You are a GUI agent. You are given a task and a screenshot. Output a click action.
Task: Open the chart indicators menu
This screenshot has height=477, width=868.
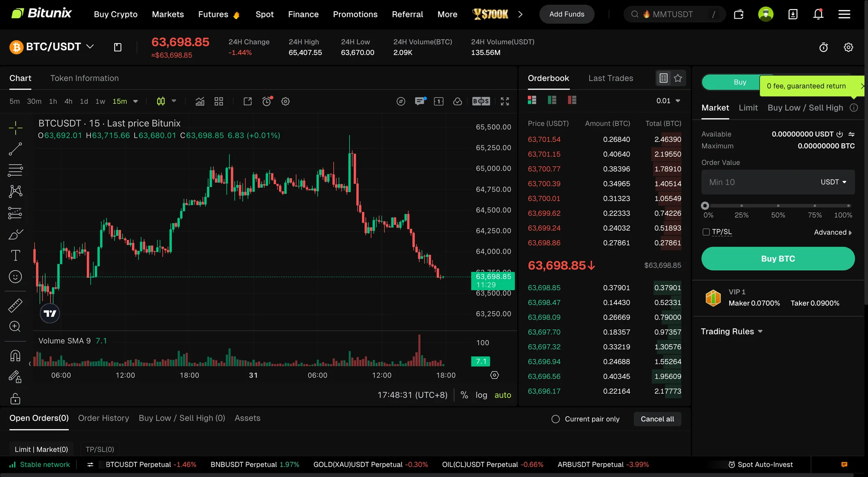(x=200, y=101)
